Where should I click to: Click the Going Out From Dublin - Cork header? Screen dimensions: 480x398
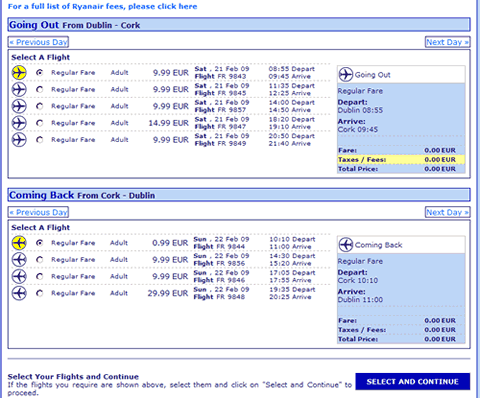(239, 25)
